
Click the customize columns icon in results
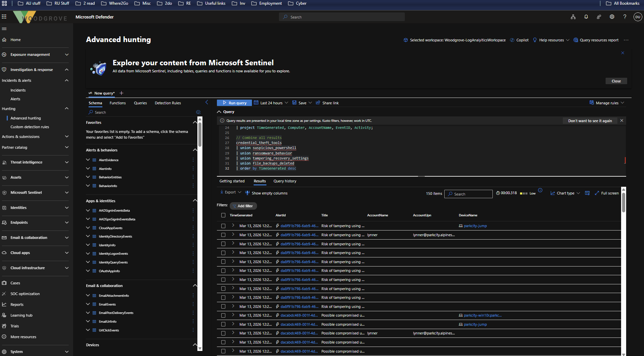(x=587, y=193)
